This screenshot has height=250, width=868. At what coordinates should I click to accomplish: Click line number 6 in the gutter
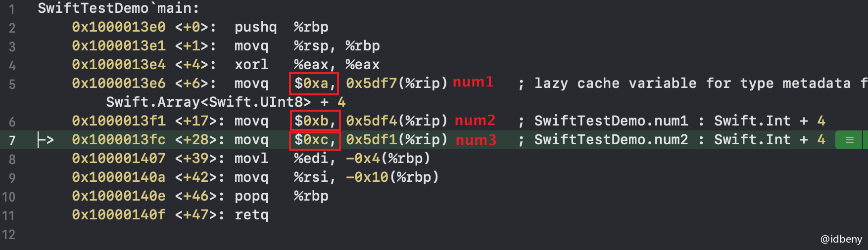[12, 122]
